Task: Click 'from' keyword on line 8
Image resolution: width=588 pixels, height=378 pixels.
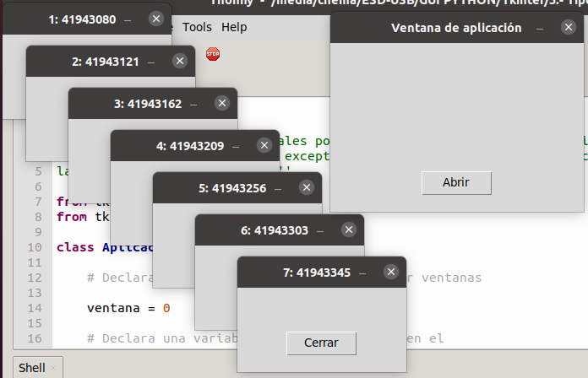Action: (x=72, y=217)
